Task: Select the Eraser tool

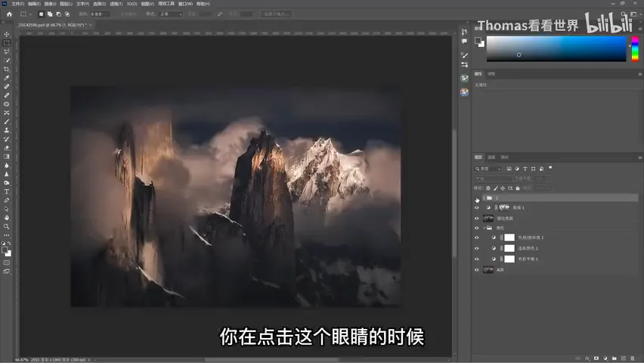Action: 7,148
